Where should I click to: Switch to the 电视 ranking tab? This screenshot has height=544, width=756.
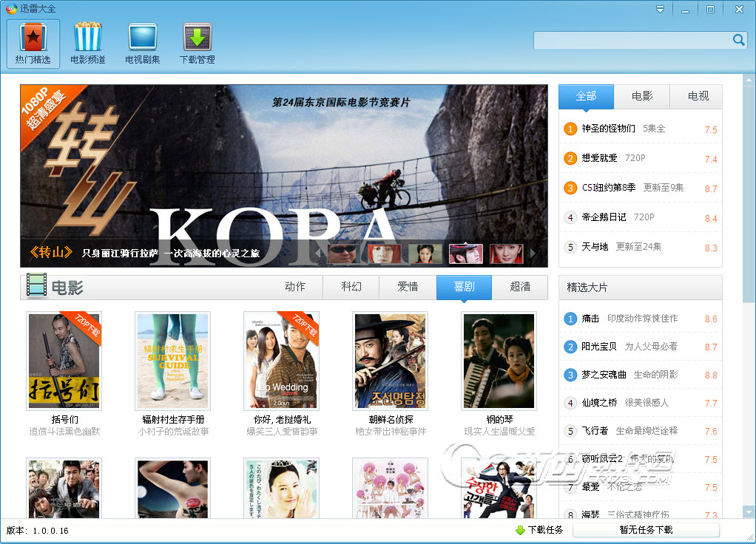tap(698, 96)
